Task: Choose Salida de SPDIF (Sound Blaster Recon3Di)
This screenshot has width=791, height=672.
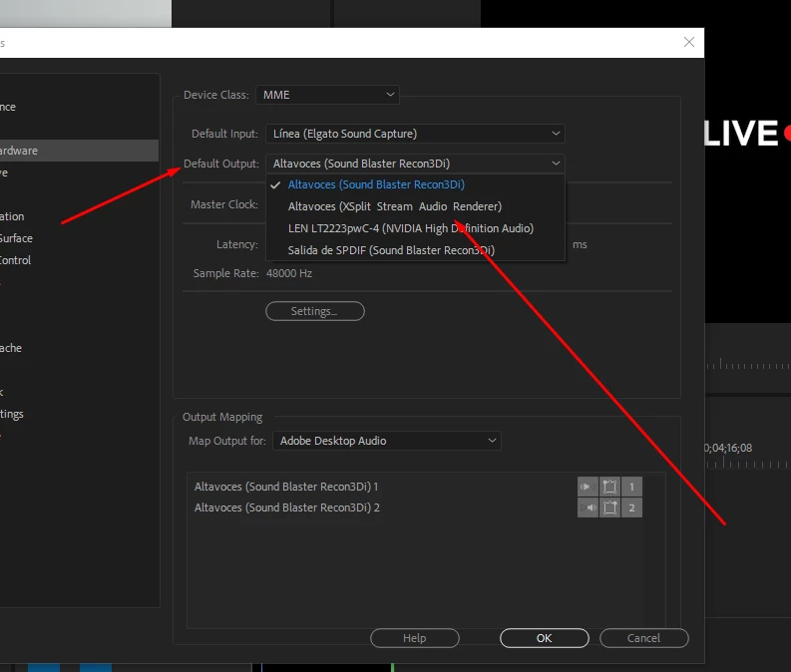Action: 415,250
